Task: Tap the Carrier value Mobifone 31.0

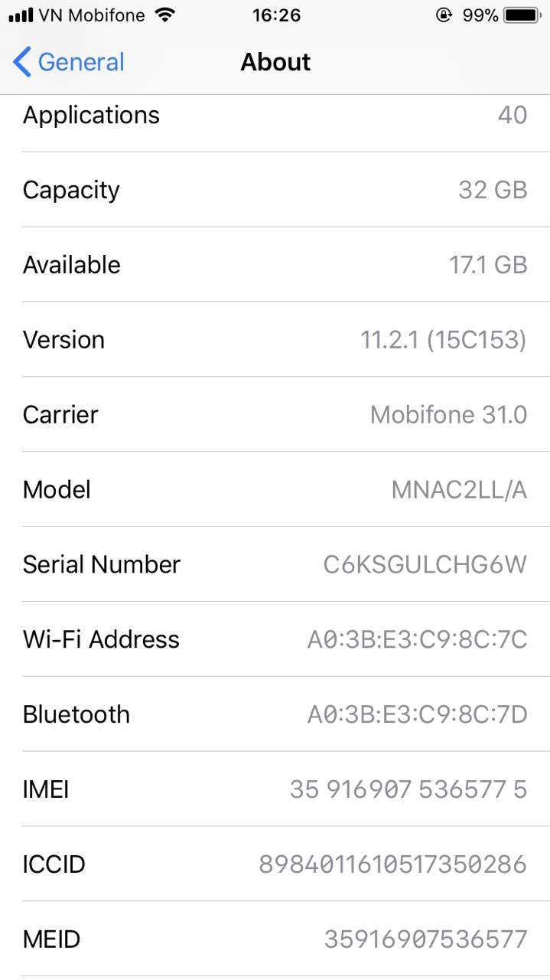Action: pyautogui.click(x=448, y=415)
